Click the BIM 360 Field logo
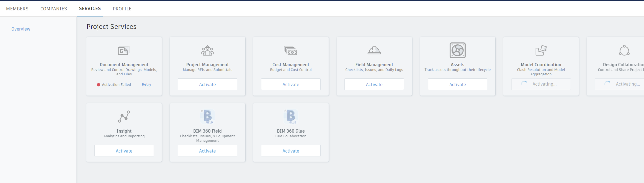The width and height of the screenshot is (644, 183). click(x=207, y=116)
